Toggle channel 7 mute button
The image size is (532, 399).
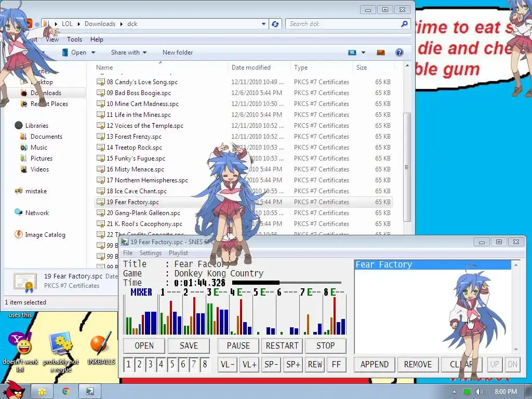[194, 364]
